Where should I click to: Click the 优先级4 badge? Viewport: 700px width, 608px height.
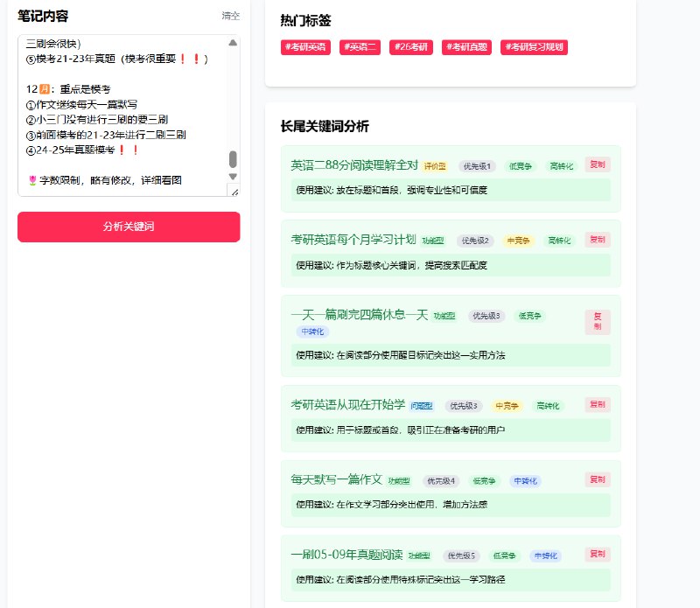(441, 481)
